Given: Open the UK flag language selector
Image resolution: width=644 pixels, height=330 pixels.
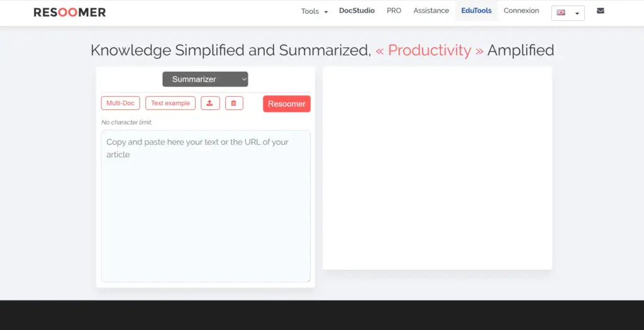Looking at the screenshot, I should [567, 13].
